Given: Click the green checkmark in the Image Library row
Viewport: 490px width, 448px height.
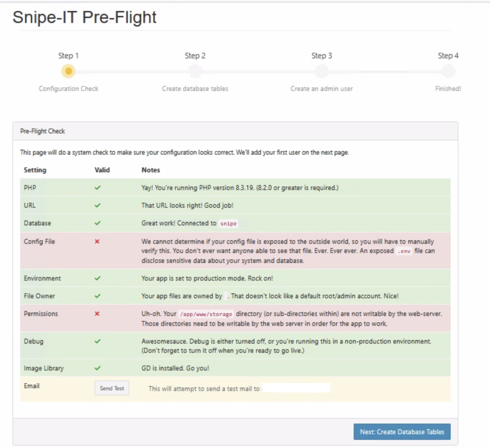Looking at the screenshot, I should tap(97, 368).
